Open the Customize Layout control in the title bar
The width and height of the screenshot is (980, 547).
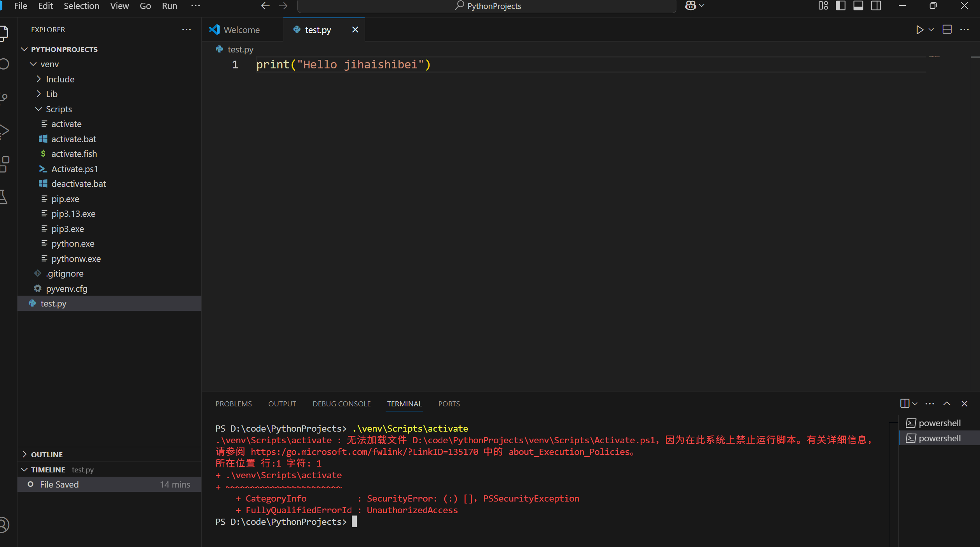pyautogui.click(x=823, y=6)
